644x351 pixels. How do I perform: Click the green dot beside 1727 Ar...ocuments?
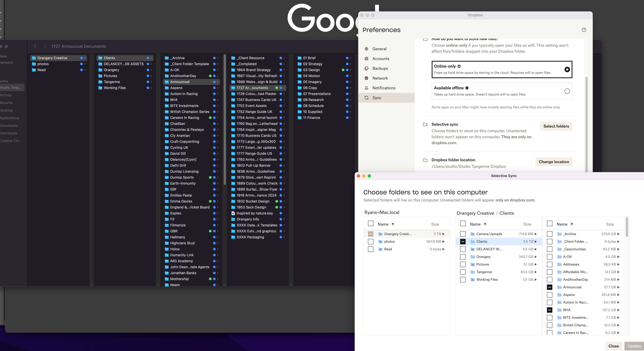point(276,88)
